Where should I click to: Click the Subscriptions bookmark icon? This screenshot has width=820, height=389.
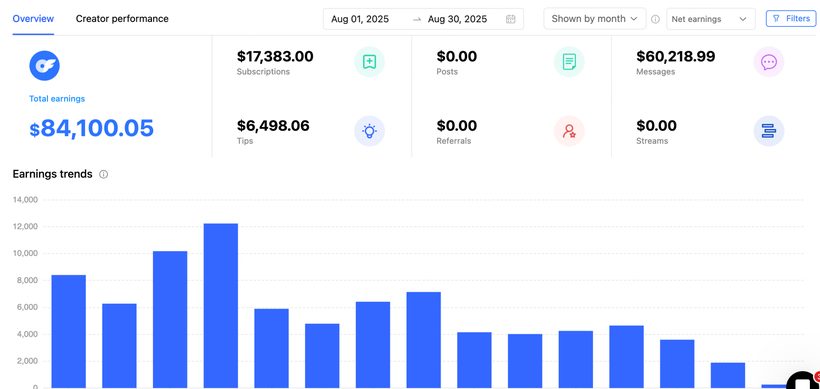pos(369,62)
